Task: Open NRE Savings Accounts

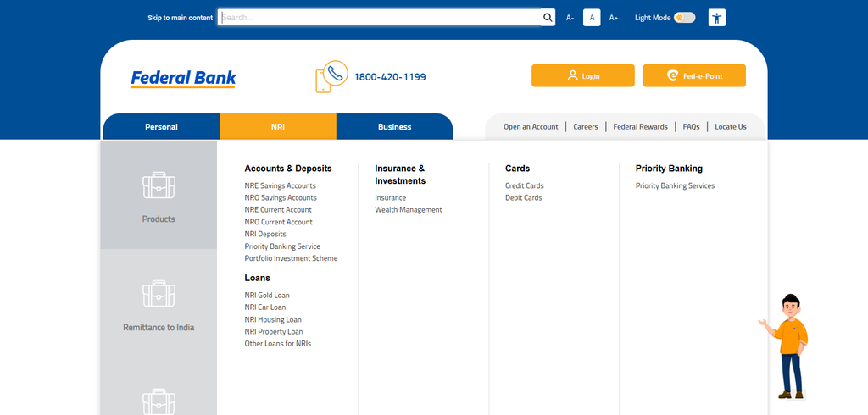Action: click(x=280, y=186)
